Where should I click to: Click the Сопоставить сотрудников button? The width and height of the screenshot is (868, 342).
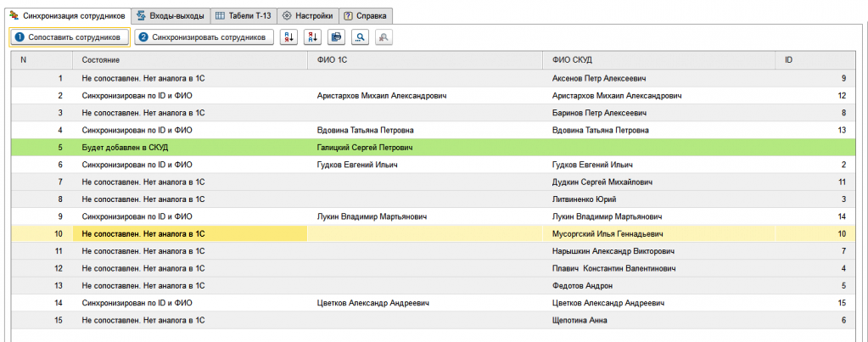click(x=70, y=37)
